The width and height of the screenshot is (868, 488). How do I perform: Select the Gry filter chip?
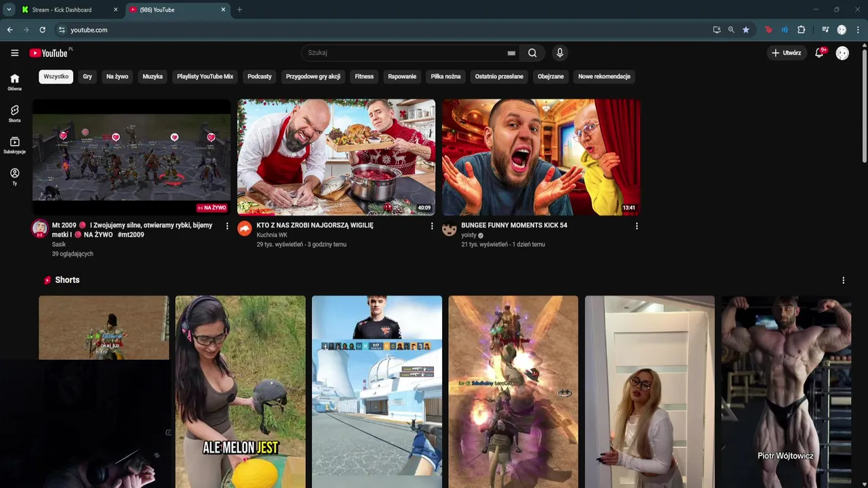(87, 77)
